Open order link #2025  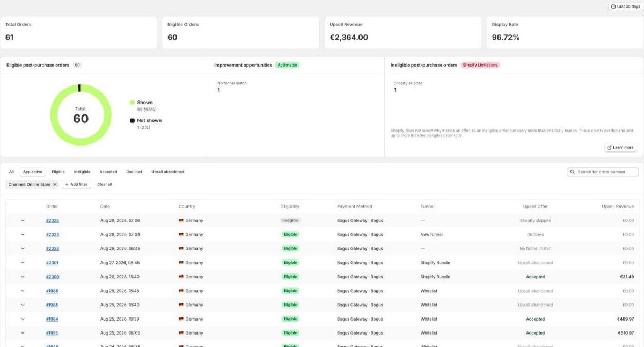tap(53, 220)
